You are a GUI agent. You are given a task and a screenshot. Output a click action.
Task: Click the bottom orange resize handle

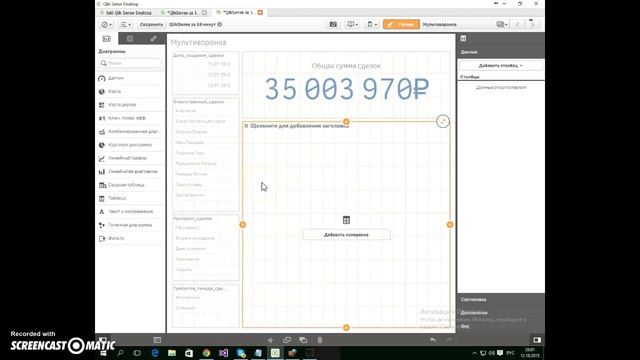[346, 327]
